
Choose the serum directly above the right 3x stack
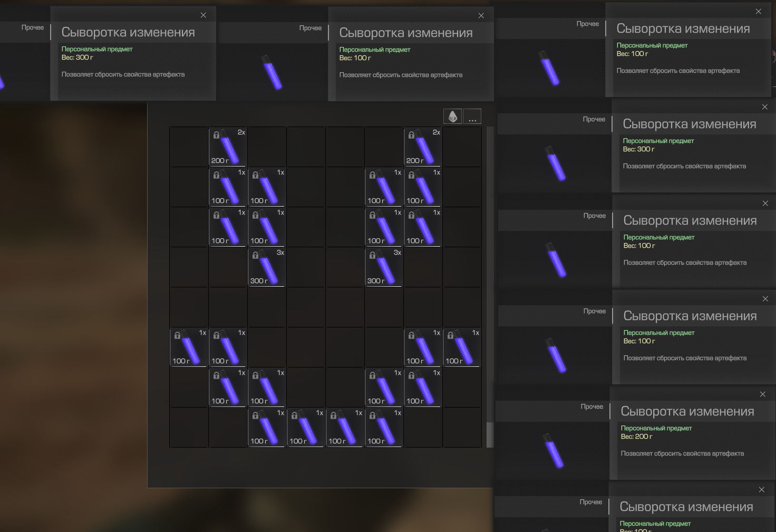click(384, 227)
